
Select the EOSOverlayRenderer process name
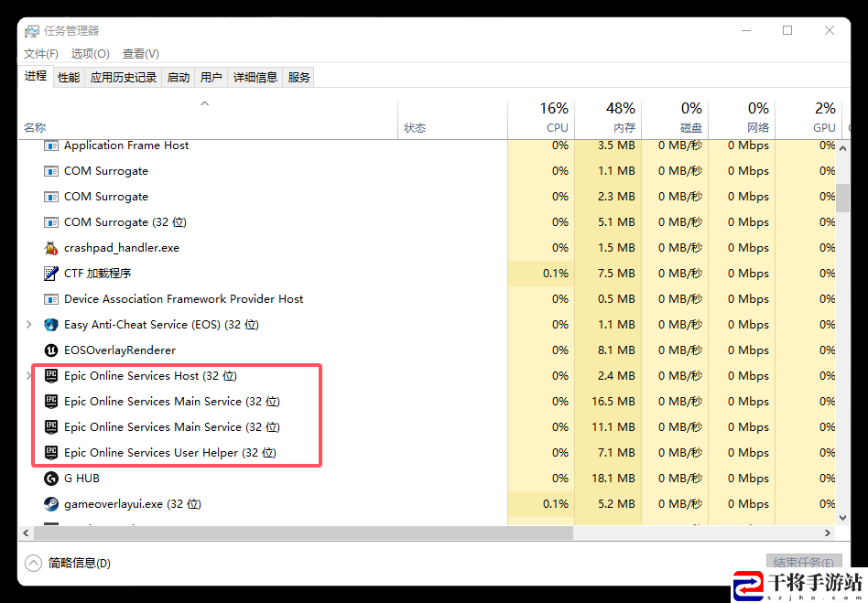(x=120, y=350)
